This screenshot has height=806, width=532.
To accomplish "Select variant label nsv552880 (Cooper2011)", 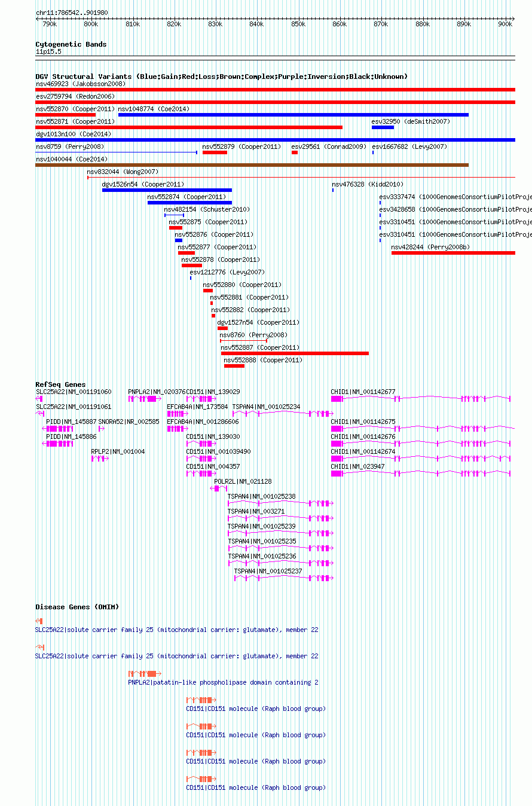I will point(242,285).
